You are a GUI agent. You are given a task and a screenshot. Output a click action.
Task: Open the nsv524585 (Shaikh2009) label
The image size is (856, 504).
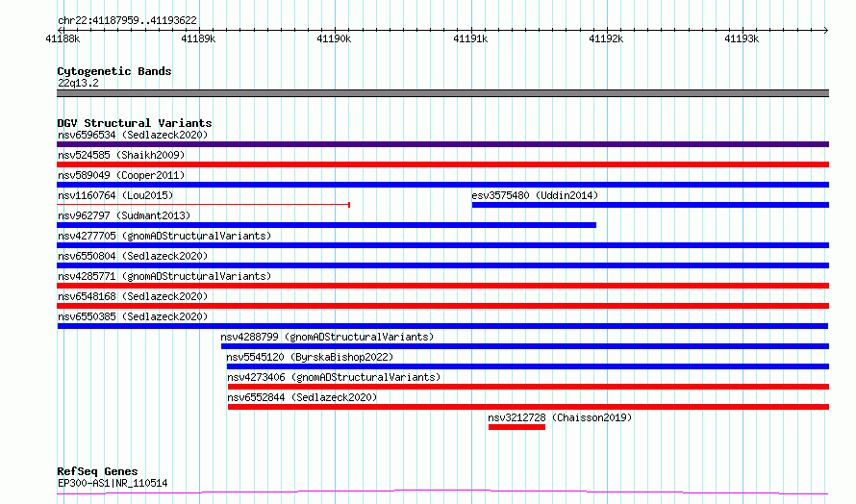tap(121, 155)
